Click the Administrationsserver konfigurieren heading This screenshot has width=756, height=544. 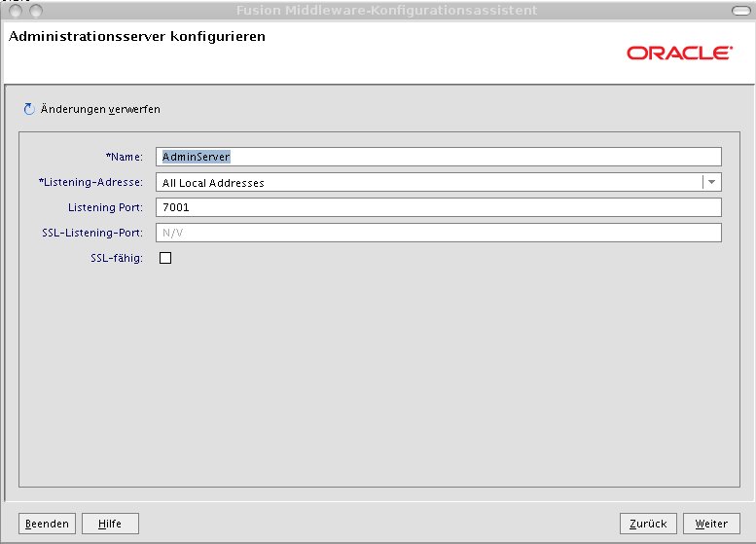[x=137, y=37]
